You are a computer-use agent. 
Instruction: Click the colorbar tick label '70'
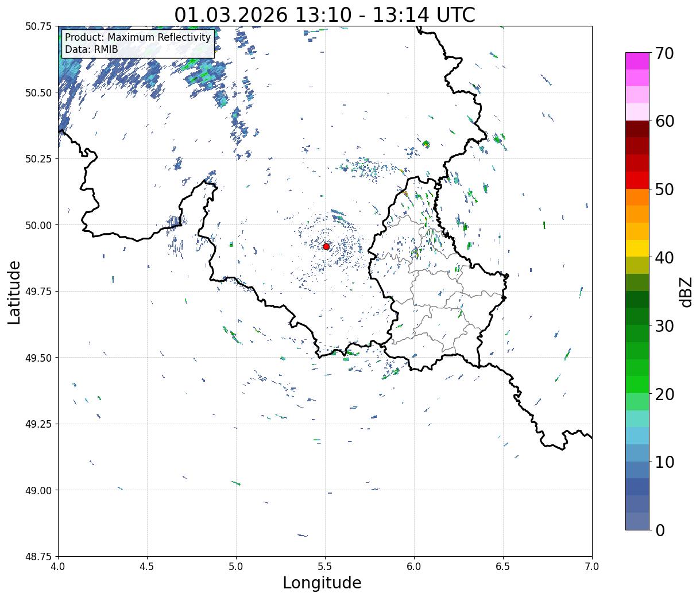coord(664,53)
